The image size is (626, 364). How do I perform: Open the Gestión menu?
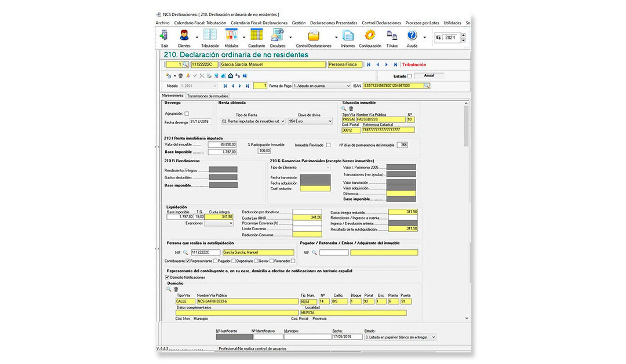pyautogui.click(x=299, y=23)
